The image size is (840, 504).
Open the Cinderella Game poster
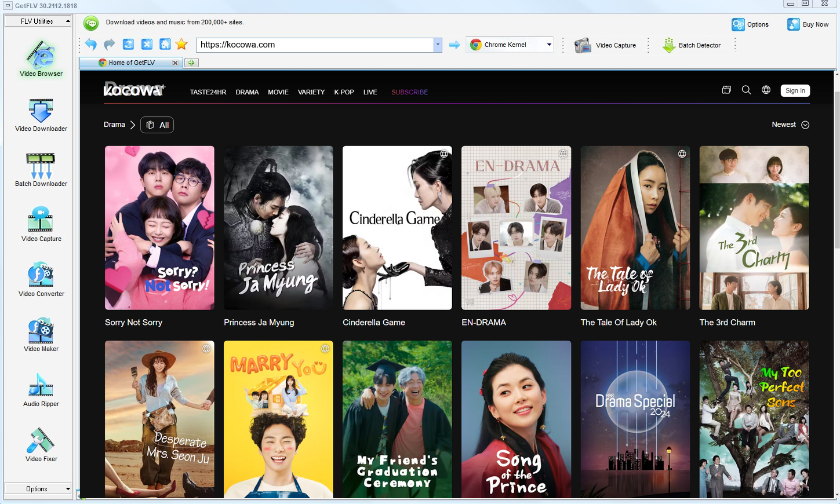[397, 228]
